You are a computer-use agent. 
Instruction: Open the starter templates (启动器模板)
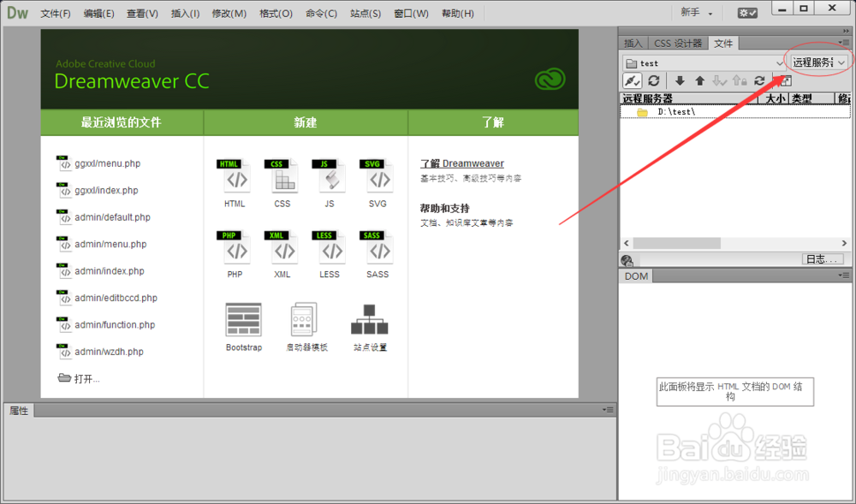click(x=306, y=327)
